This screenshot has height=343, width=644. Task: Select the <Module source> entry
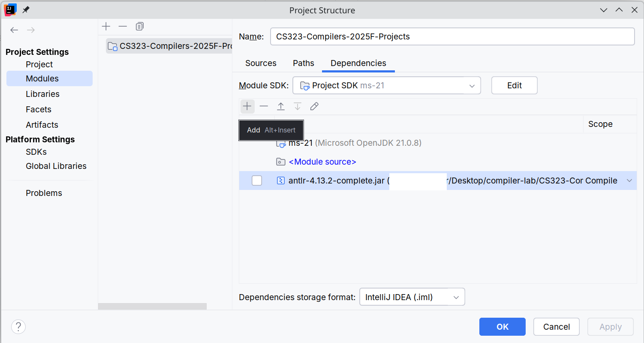click(x=322, y=162)
